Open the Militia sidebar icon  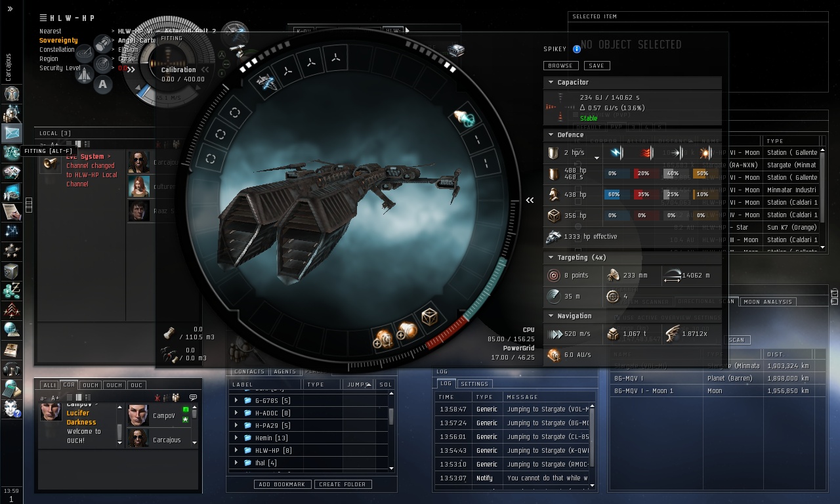pyautogui.click(x=12, y=310)
